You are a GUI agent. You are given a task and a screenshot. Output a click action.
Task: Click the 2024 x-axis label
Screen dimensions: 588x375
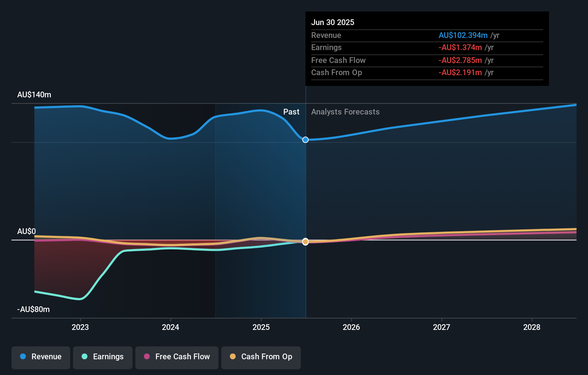(170, 327)
